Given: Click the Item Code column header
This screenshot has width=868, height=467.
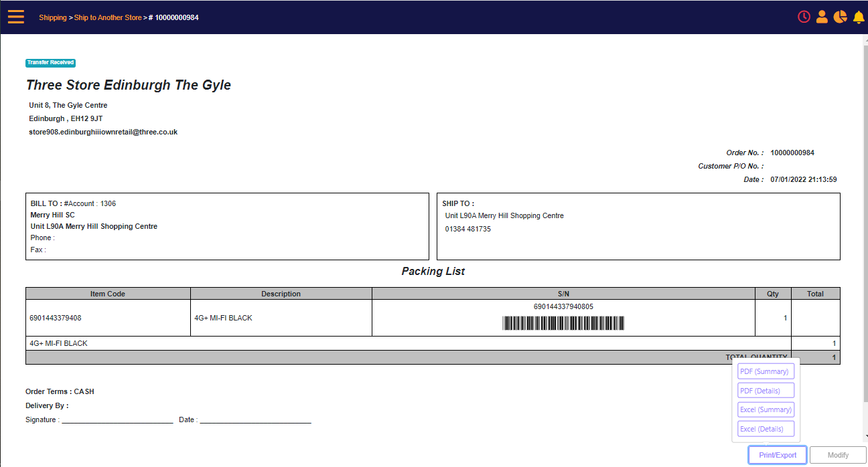Looking at the screenshot, I should tap(108, 294).
